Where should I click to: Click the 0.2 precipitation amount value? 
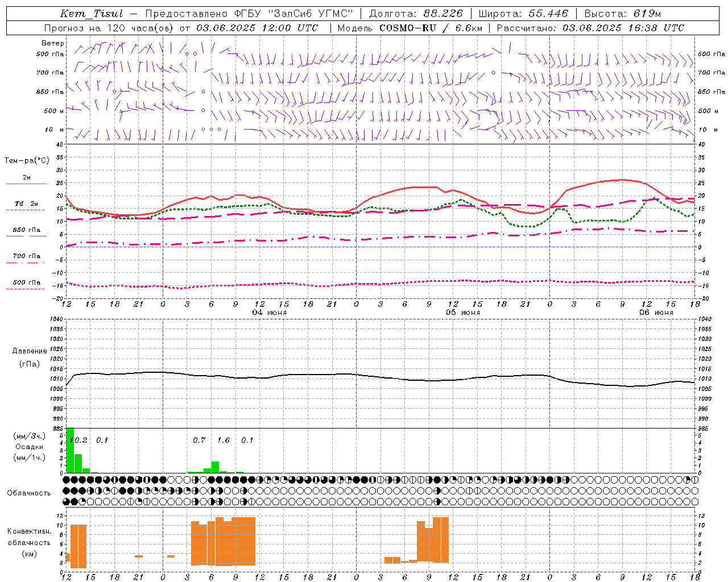click(81, 440)
